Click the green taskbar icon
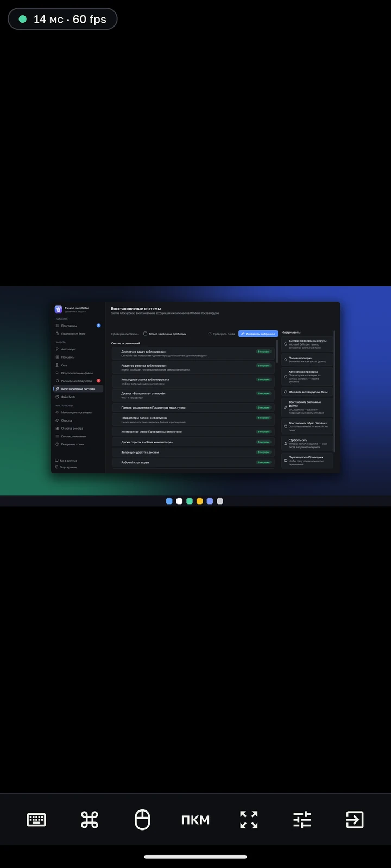Viewport: 391px width, 868px height. [x=190, y=501]
